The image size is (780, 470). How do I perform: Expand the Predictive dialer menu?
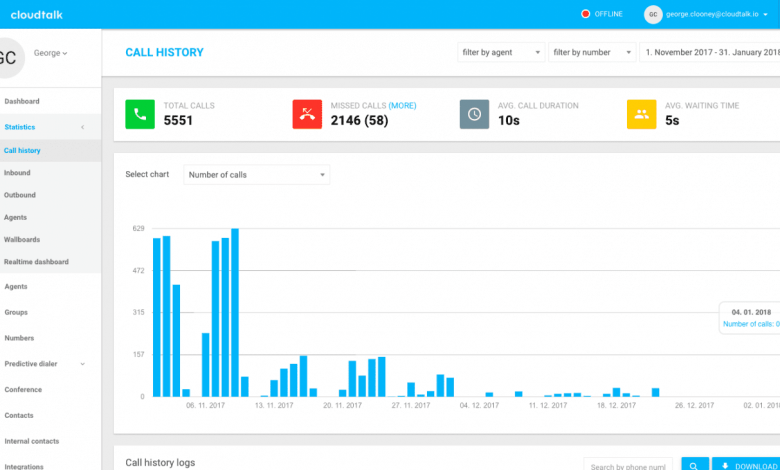[x=82, y=364]
